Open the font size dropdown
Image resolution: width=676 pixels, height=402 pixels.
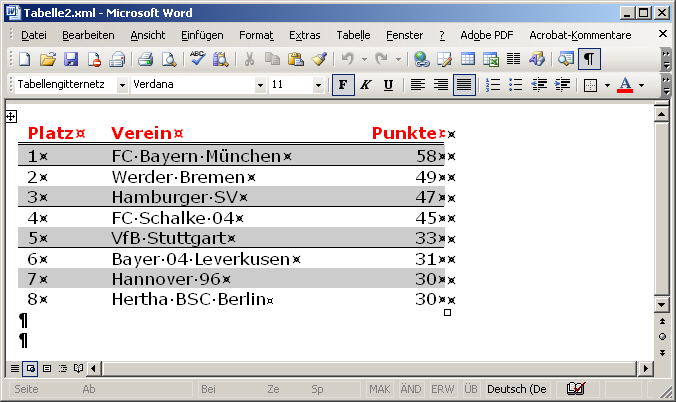(x=318, y=85)
